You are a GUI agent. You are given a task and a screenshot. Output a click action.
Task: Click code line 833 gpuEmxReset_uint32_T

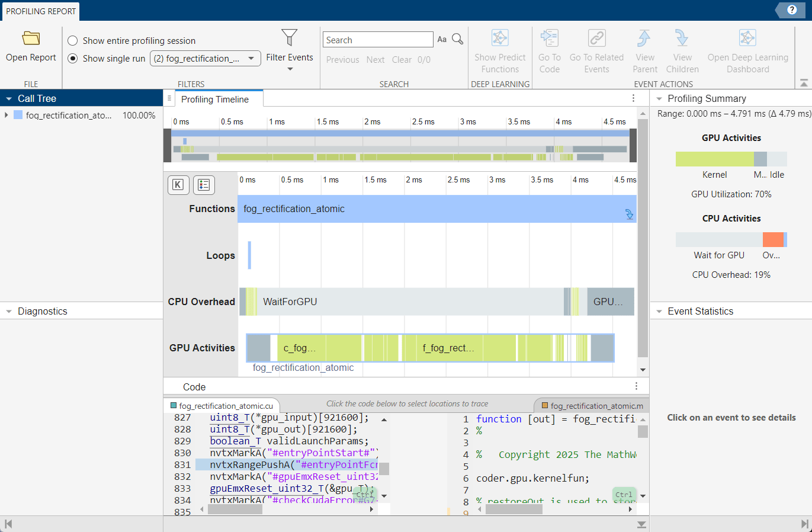point(291,488)
